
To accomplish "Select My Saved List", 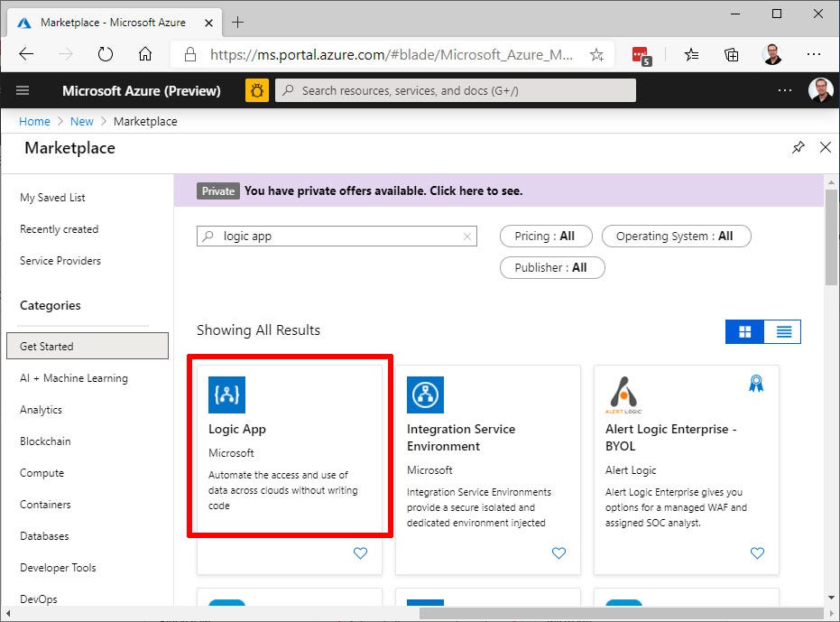I will (52, 198).
